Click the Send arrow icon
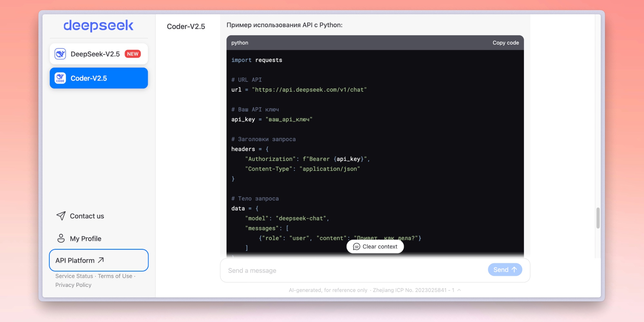This screenshot has width=644, height=322. [514, 270]
